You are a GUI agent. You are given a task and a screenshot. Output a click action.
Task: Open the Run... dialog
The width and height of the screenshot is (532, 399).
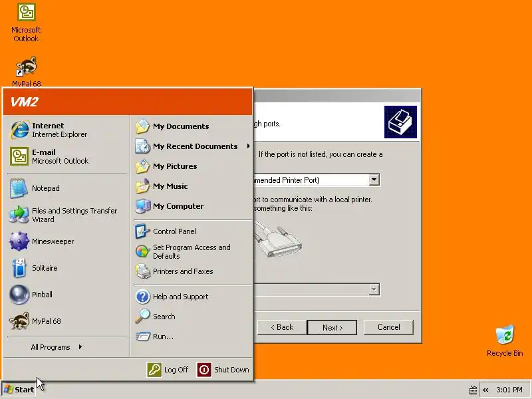[x=192, y=336]
